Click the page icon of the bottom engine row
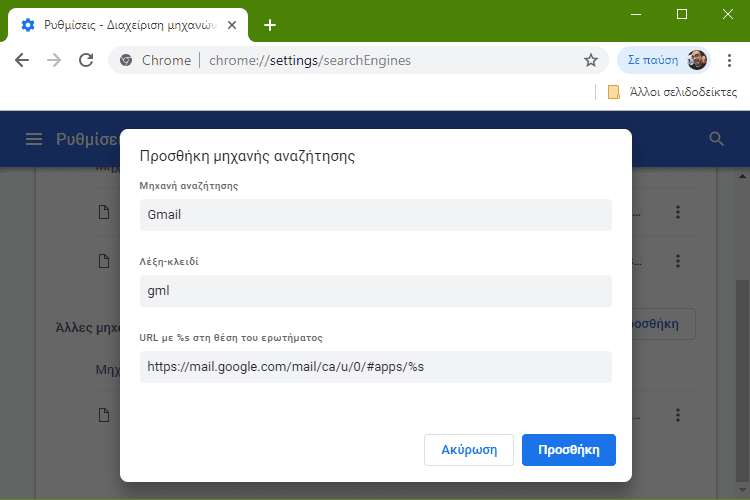 (104, 415)
